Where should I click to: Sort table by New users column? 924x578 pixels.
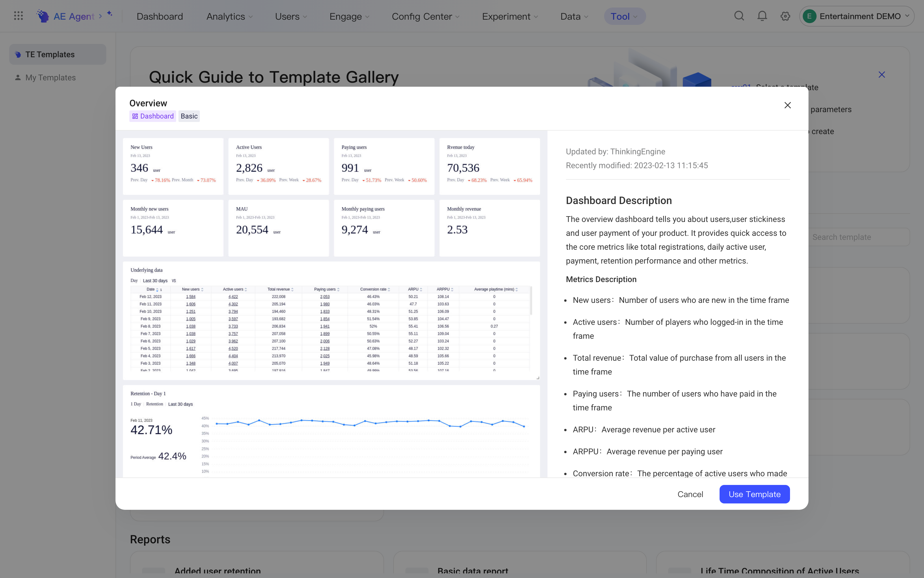(x=202, y=290)
